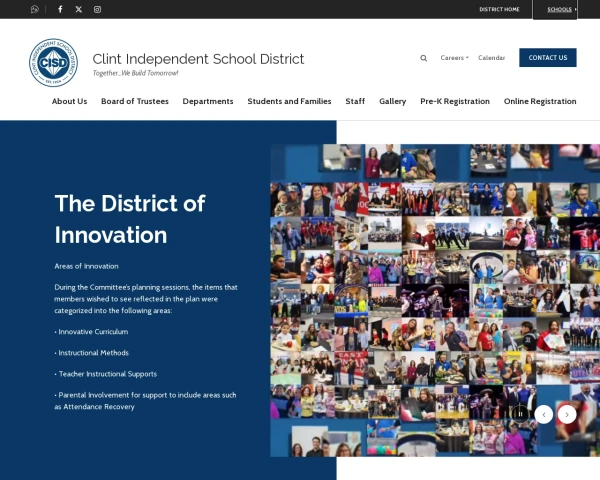
Task: Click the search magnifier icon
Action: point(423,58)
